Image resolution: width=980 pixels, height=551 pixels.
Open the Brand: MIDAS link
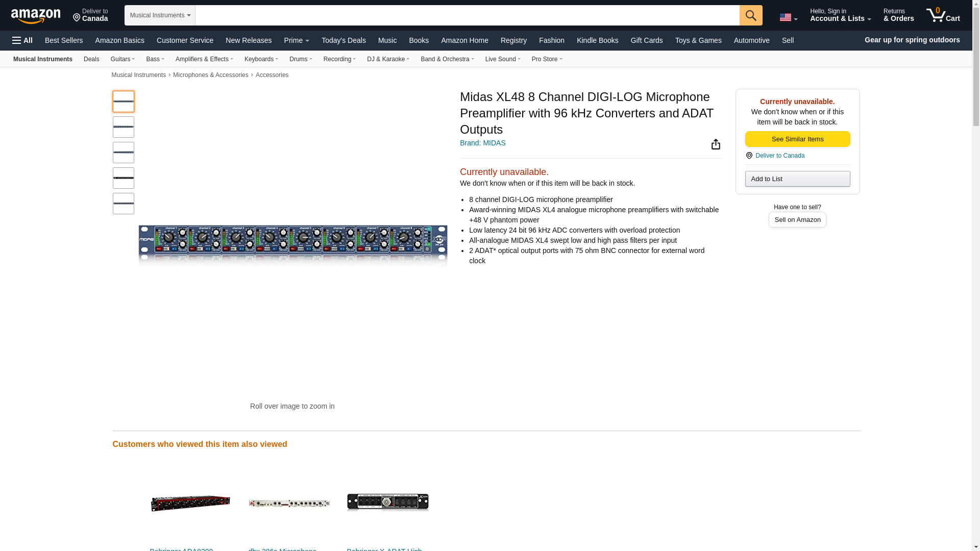pos(482,143)
